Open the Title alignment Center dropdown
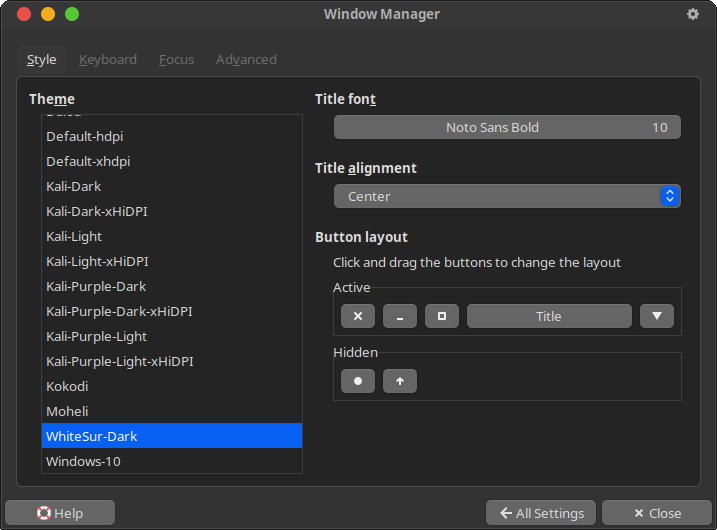Viewport: 717px width, 530px height. point(507,196)
